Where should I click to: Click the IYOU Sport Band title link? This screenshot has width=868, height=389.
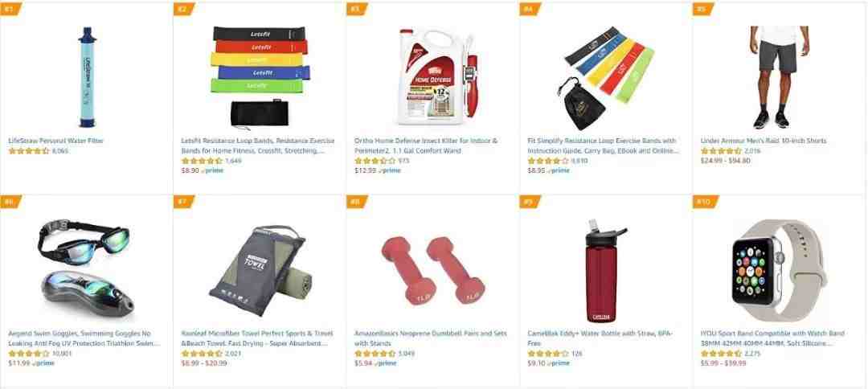(x=772, y=338)
